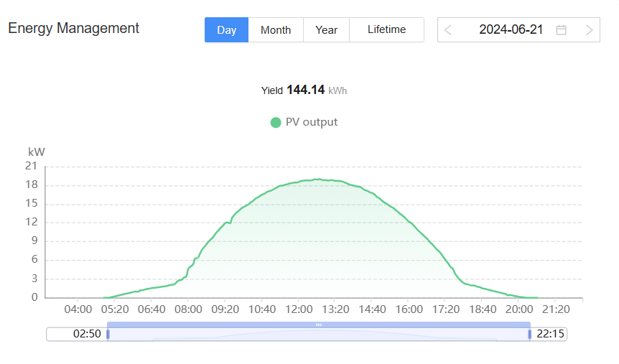Switch to the Year view
Viewport: 619px width, 364px height.
point(327,29)
